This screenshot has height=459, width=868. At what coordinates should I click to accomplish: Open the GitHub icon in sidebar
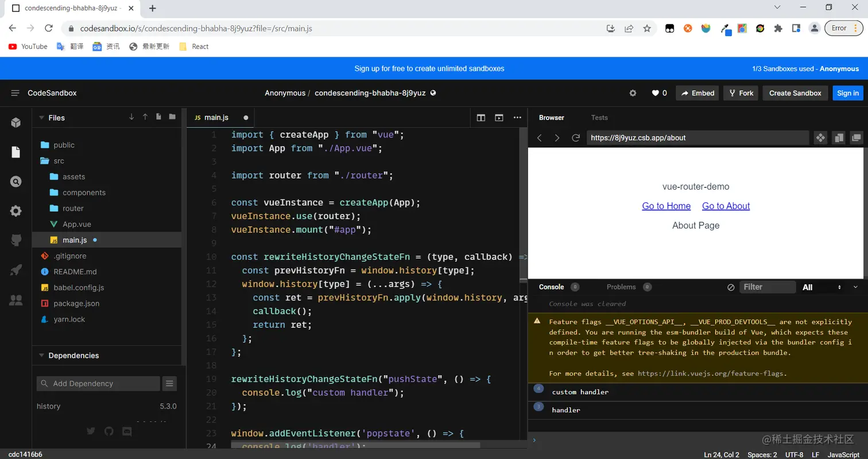pos(16,241)
